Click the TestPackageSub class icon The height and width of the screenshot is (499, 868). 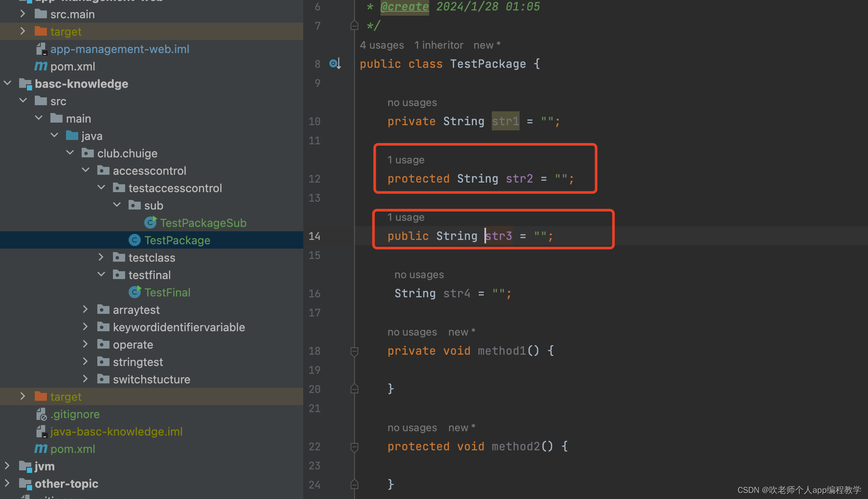point(150,223)
